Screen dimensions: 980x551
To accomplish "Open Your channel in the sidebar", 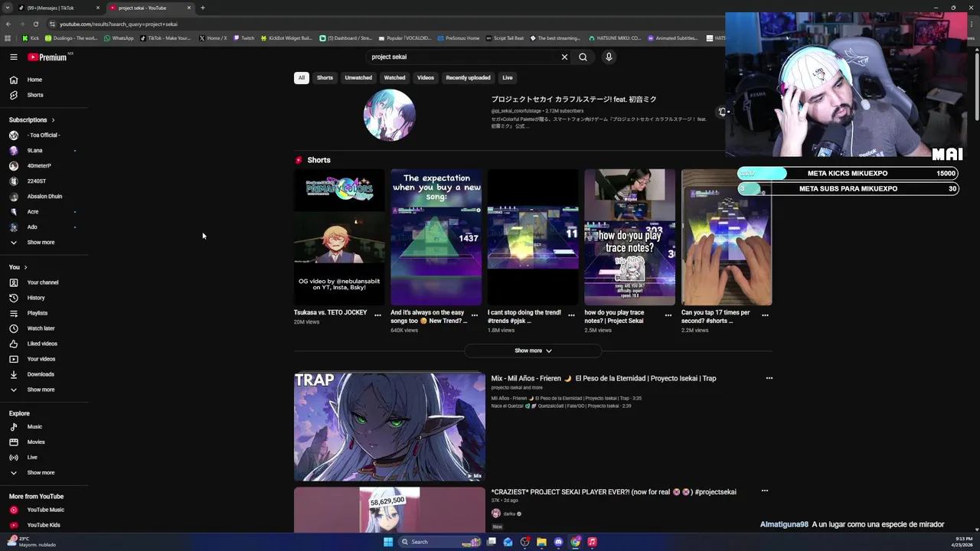I will pyautogui.click(x=44, y=282).
